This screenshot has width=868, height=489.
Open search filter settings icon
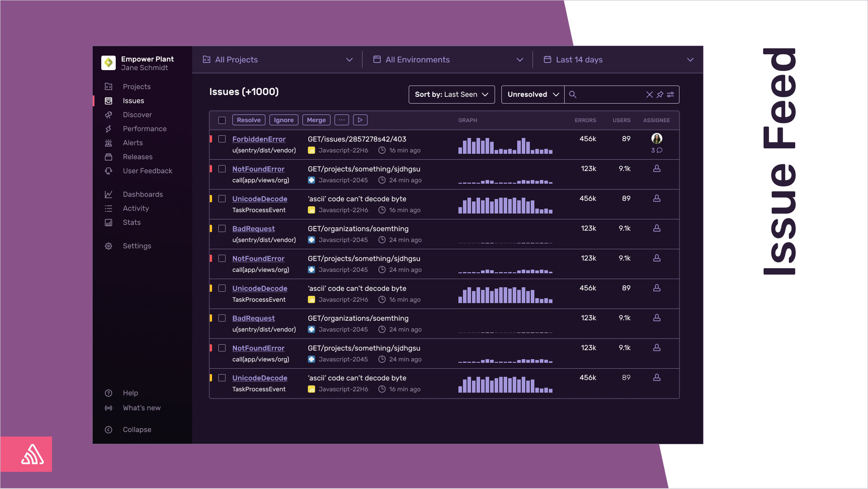670,95
